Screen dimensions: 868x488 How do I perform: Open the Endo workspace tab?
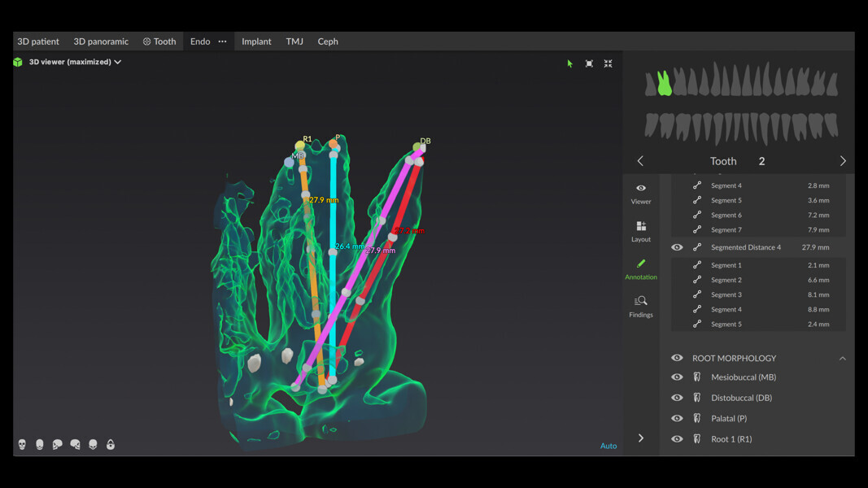[x=199, y=41]
